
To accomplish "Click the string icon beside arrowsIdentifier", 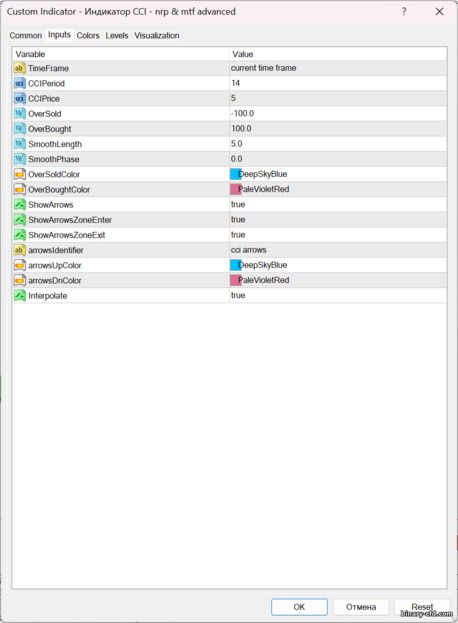I will click(x=19, y=250).
